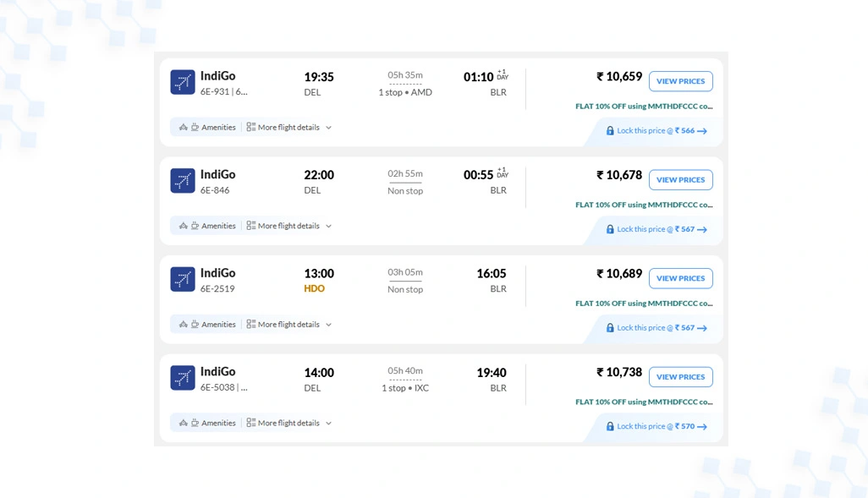
Task: Click the 02h 55m duration
Action: click(x=405, y=173)
